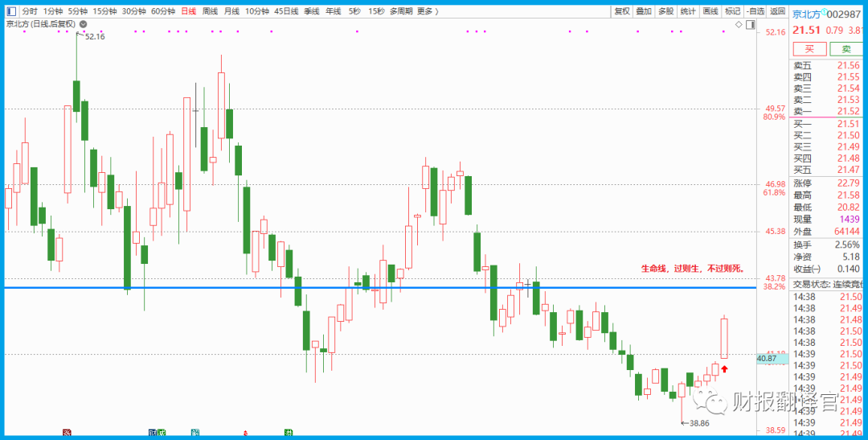Click the 40.87 price label on the axis
Viewport: 868px width, 440px height.
tap(767, 359)
